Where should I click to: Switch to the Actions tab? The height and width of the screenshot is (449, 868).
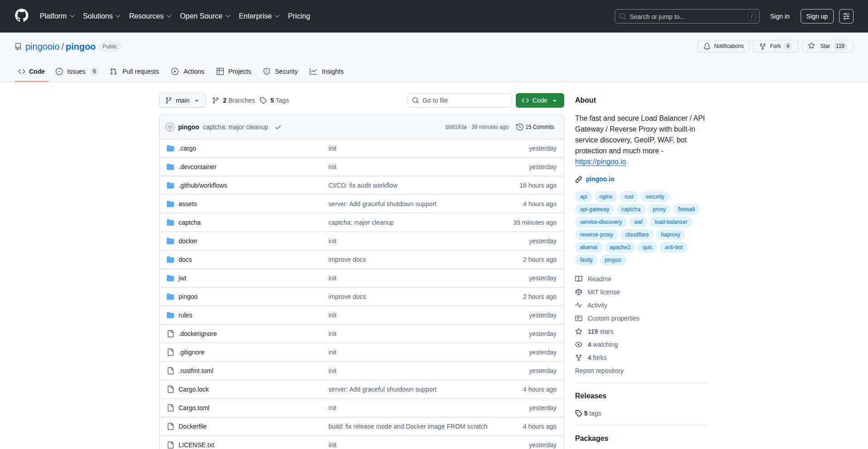pyautogui.click(x=188, y=71)
